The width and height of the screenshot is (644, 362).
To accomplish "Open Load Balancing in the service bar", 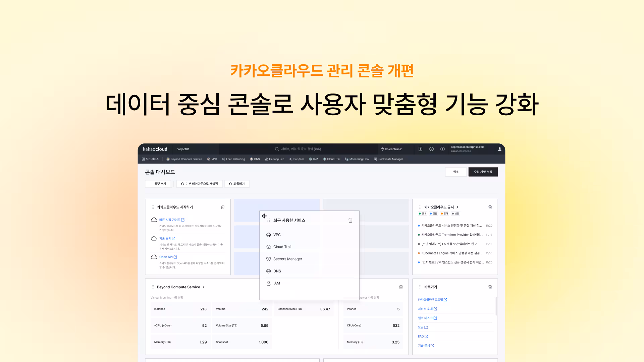I will [233, 159].
